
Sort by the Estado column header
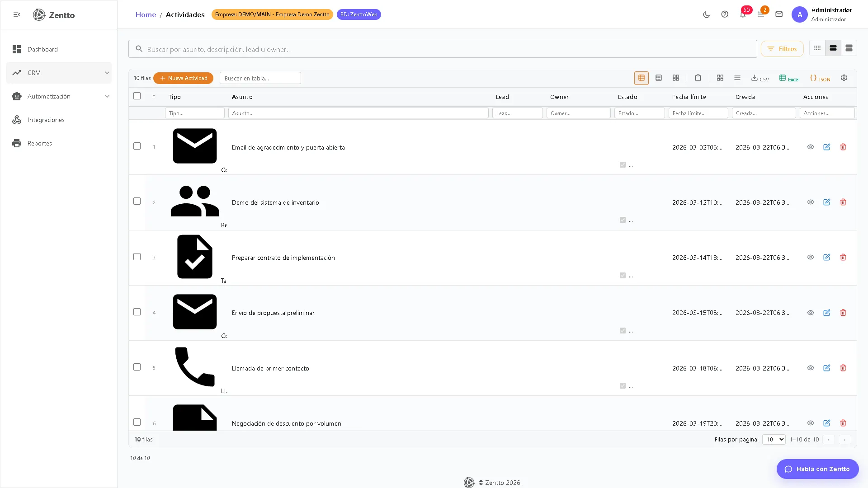click(x=627, y=97)
